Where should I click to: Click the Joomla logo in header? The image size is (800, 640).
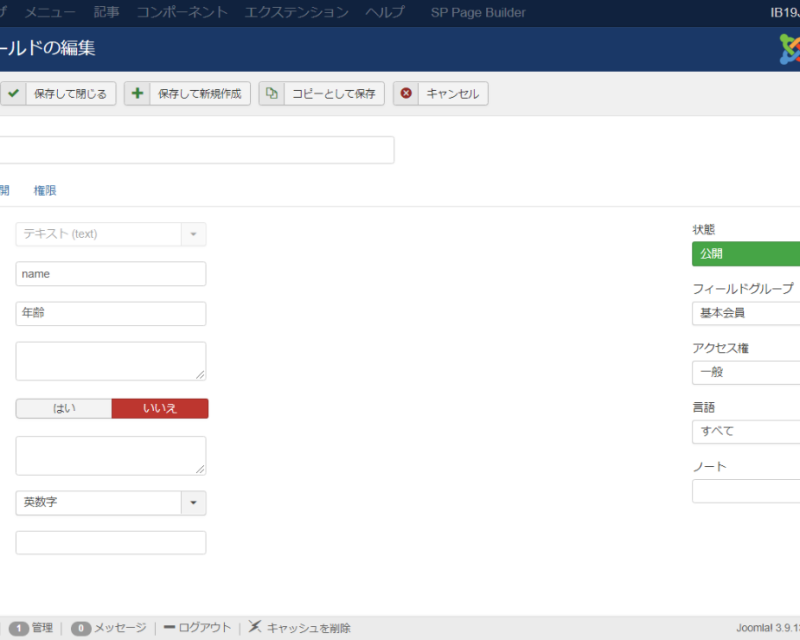point(789,49)
